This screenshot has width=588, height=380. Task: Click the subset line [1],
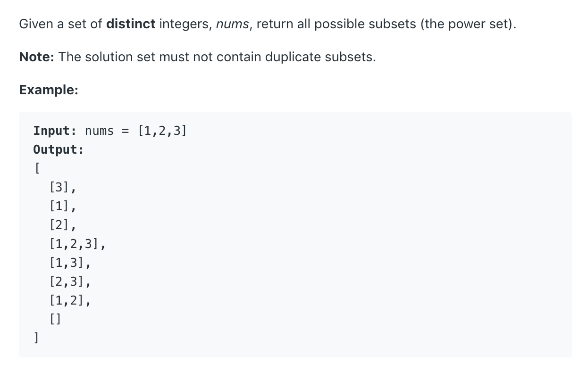point(62,206)
